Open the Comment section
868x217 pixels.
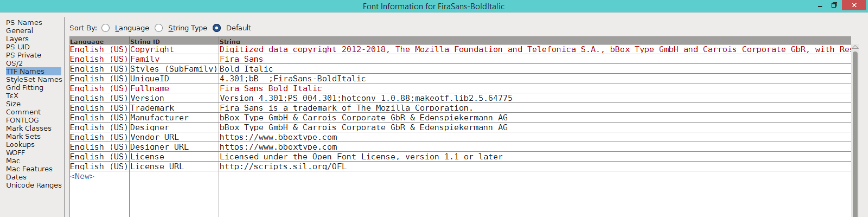(23, 112)
